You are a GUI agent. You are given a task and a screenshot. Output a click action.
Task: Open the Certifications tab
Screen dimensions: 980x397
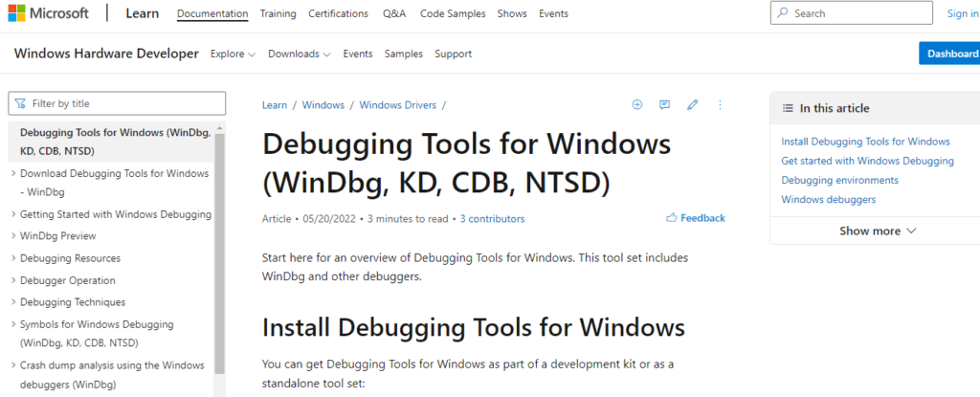(x=338, y=13)
